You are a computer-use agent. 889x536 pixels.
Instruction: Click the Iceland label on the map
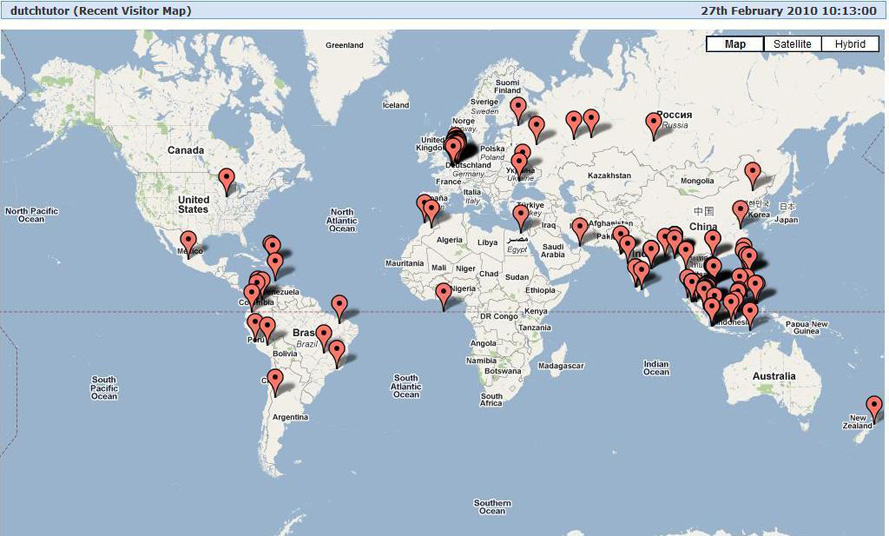(395, 105)
